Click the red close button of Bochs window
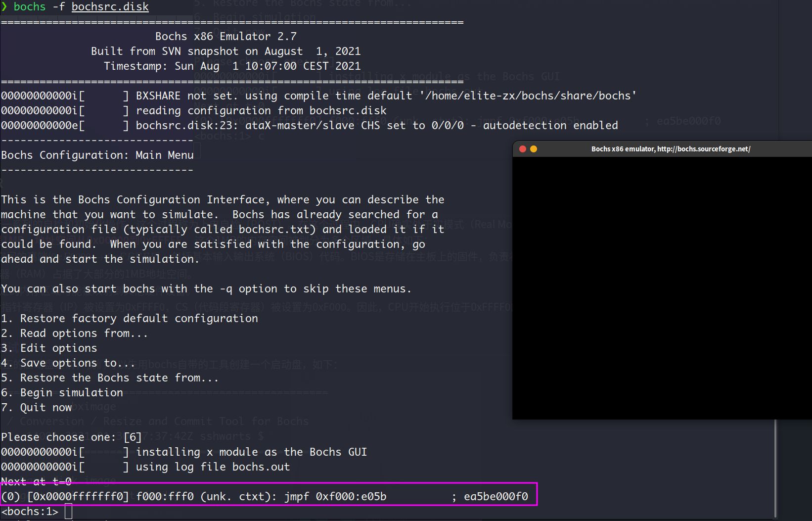812x521 pixels. tap(522, 149)
